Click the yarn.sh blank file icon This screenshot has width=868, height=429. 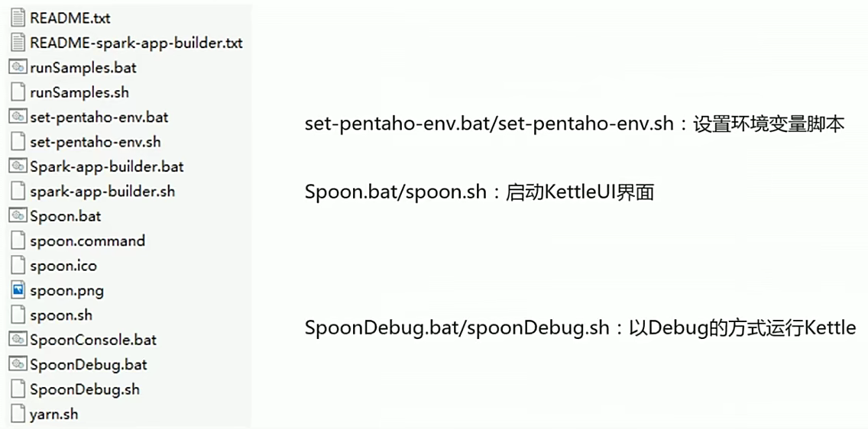coord(18,414)
